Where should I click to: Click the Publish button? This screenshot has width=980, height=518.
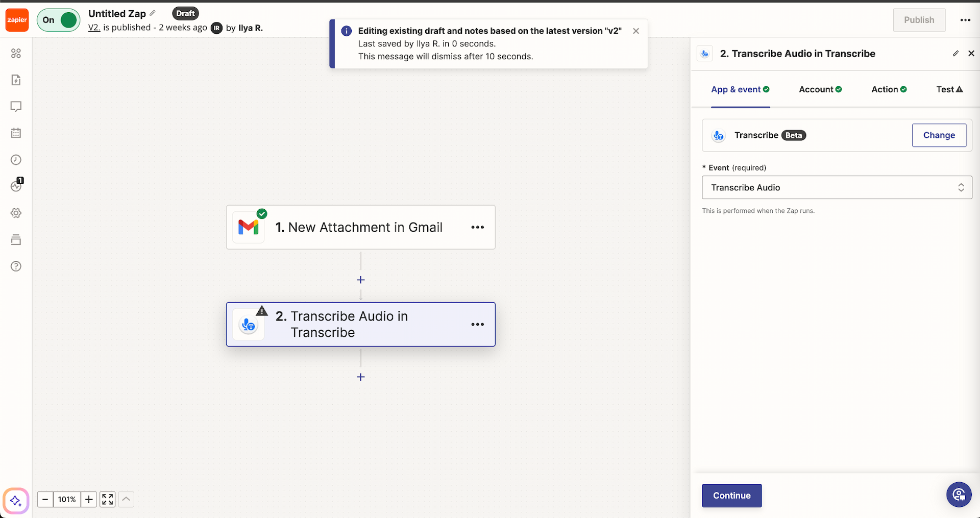click(x=919, y=20)
